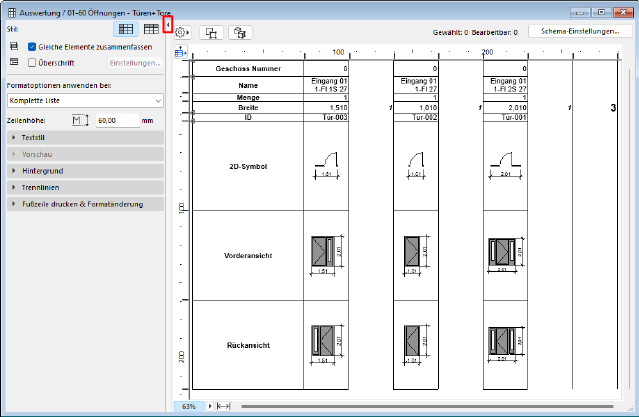Click the table orientation icon beside ruler
This screenshot has width=639, height=417.
pyautogui.click(x=180, y=52)
